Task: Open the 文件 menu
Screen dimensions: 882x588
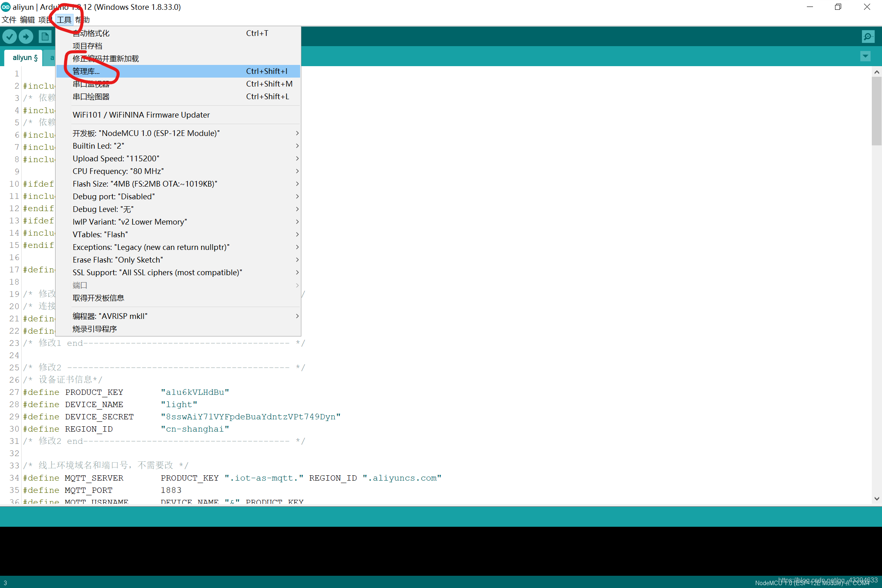Action: click(9, 20)
